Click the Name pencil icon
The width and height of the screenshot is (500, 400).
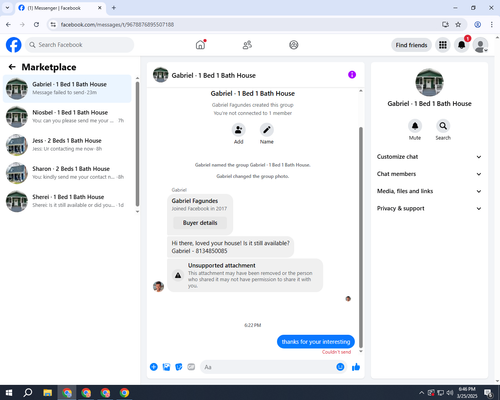(267, 130)
